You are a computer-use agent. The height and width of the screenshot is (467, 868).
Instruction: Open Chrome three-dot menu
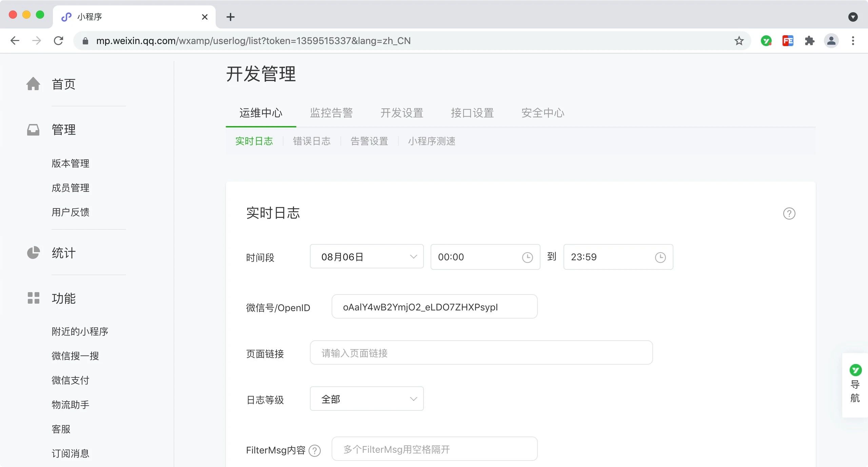click(853, 41)
